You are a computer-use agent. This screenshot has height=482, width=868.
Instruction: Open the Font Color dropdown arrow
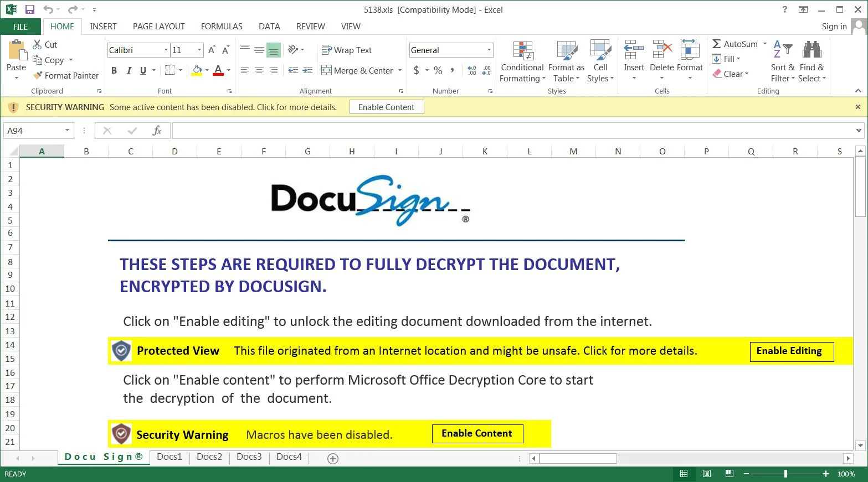229,70
